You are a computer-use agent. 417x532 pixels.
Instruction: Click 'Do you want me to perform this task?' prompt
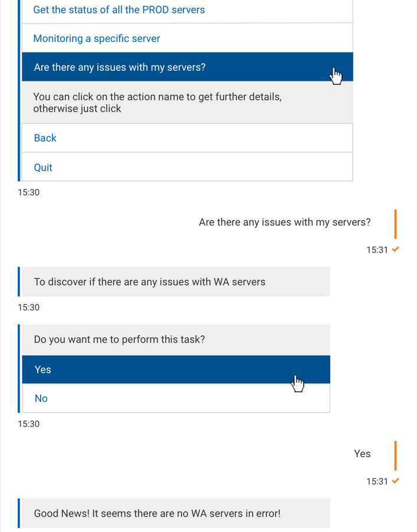tap(128, 340)
